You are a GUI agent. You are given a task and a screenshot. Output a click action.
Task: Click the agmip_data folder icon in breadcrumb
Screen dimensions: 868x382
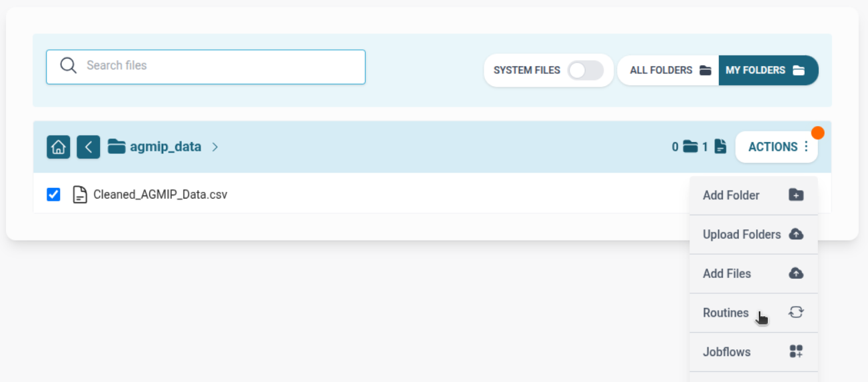(x=117, y=147)
